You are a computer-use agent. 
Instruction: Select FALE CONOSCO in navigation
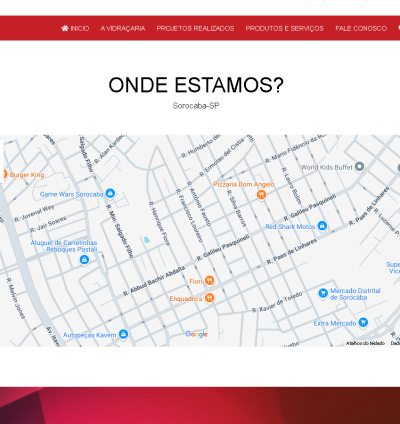tap(361, 28)
